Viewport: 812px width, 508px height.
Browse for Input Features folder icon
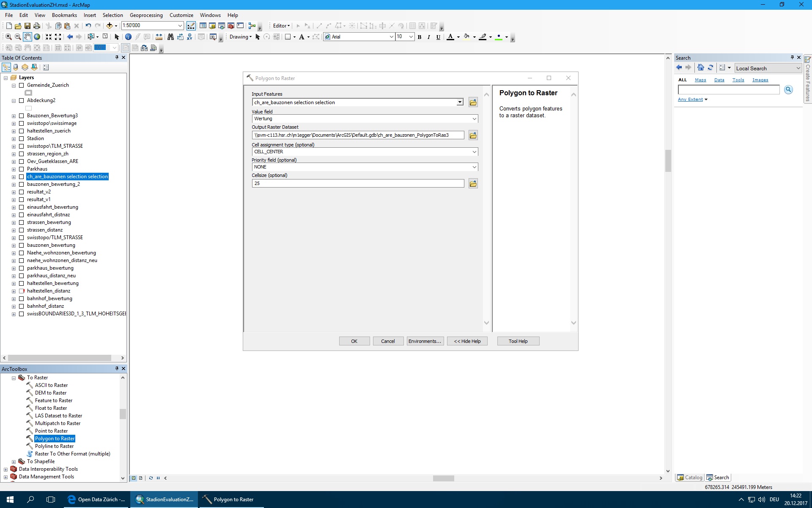click(473, 102)
